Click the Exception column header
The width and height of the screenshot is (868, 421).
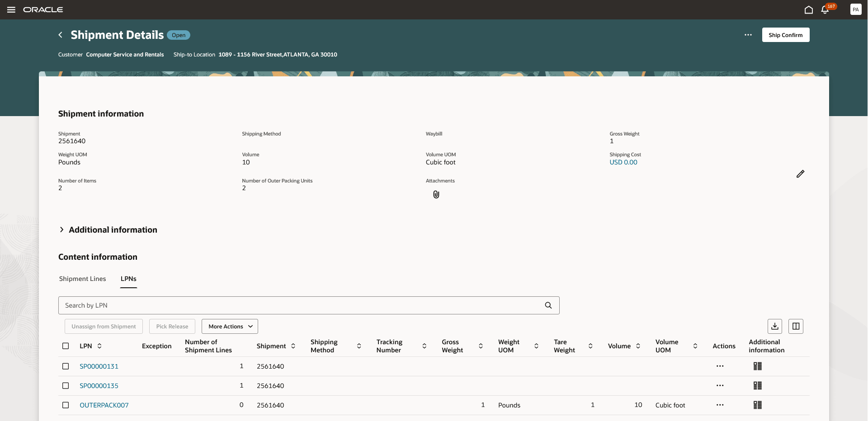pos(157,346)
